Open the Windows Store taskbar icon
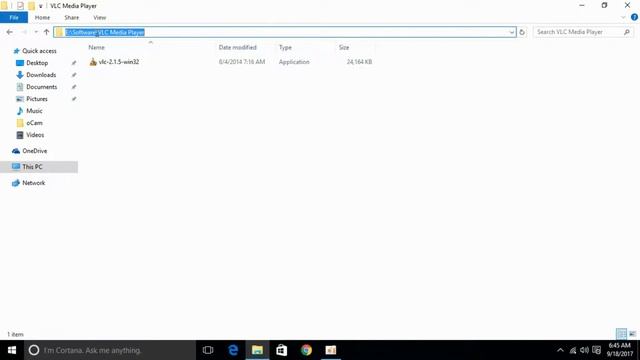Viewport: 640px width, 360px height. click(x=282, y=350)
